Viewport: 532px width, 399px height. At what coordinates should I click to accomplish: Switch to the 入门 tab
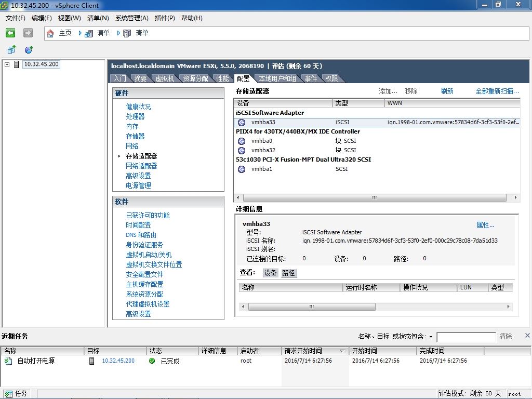[120, 79]
